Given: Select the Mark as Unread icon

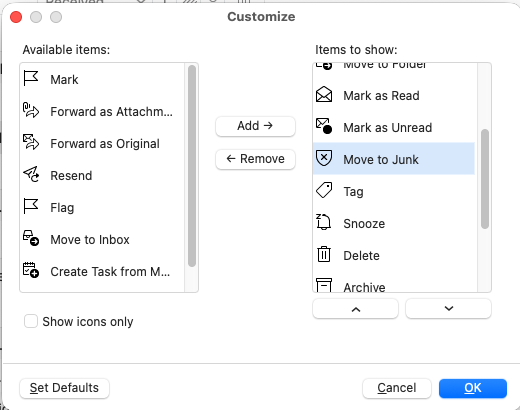Looking at the screenshot, I should click(324, 126).
